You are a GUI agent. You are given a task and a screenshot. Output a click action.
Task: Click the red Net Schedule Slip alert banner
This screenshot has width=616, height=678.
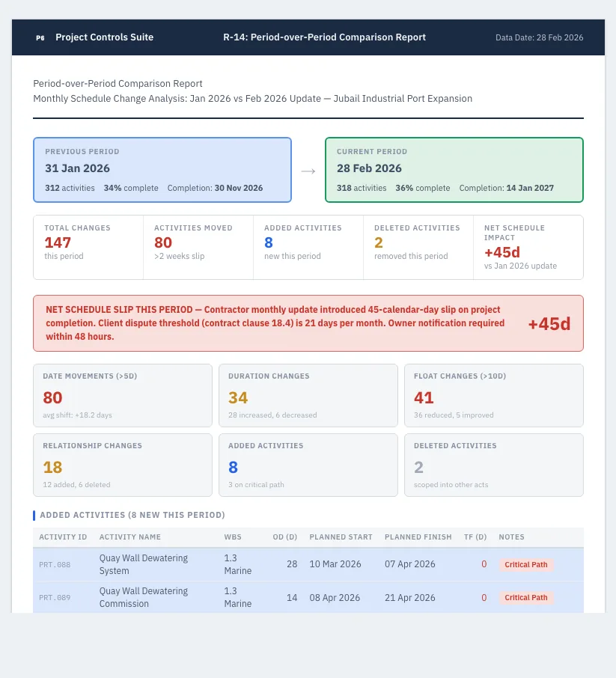(x=308, y=323)
